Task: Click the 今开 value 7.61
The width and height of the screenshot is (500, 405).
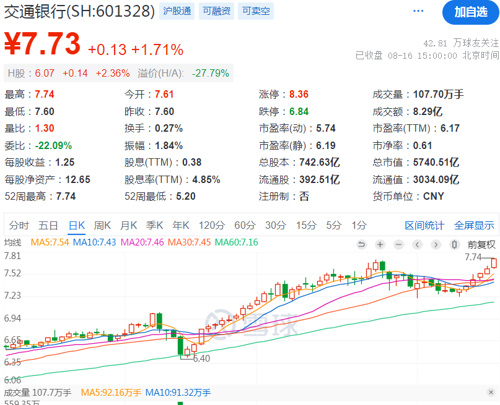Action: tap(164, 94)
